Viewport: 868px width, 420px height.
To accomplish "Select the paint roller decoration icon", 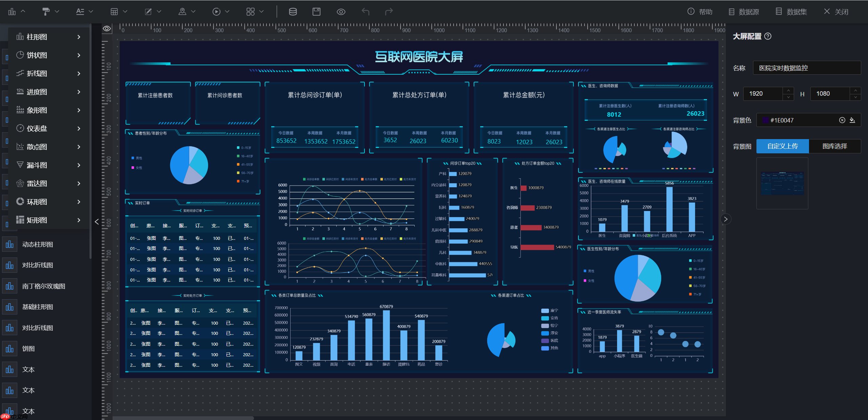I will [46, 11].
